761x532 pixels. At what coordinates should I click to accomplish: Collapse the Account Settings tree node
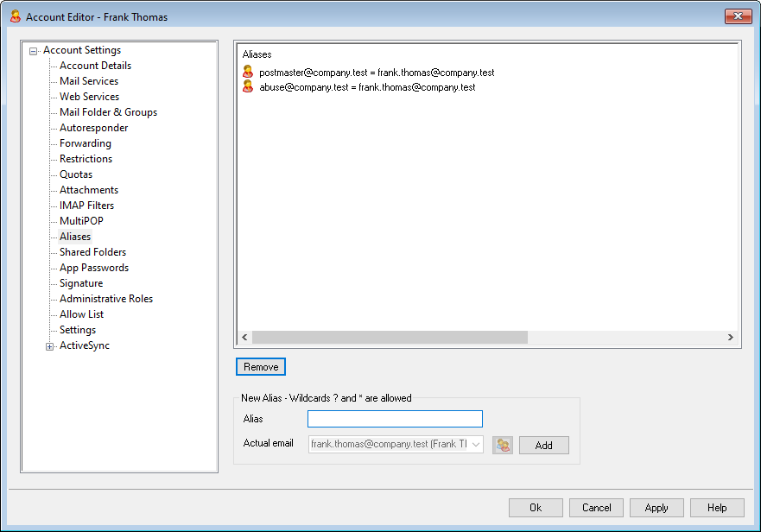34,51
